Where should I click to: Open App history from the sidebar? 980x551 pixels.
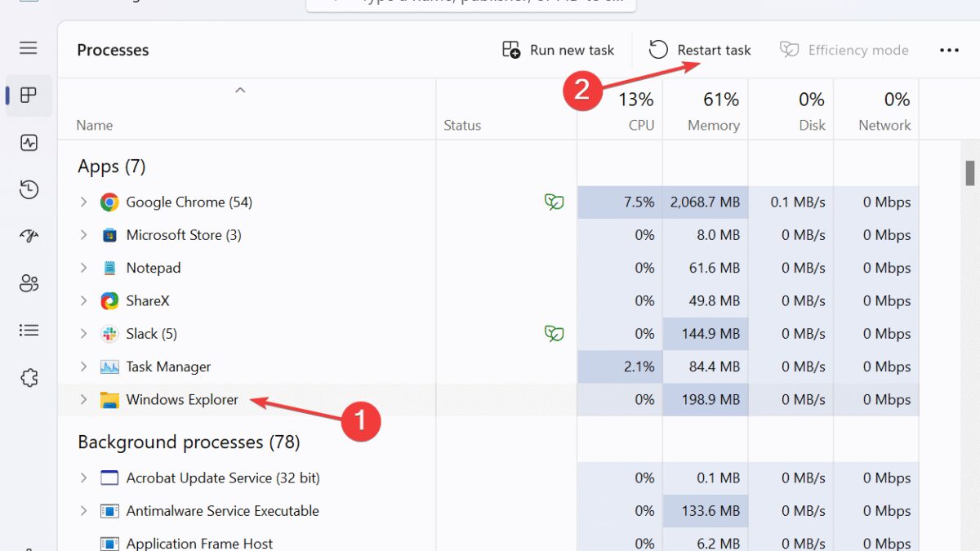pyautogui.click(x=28, y=189)
